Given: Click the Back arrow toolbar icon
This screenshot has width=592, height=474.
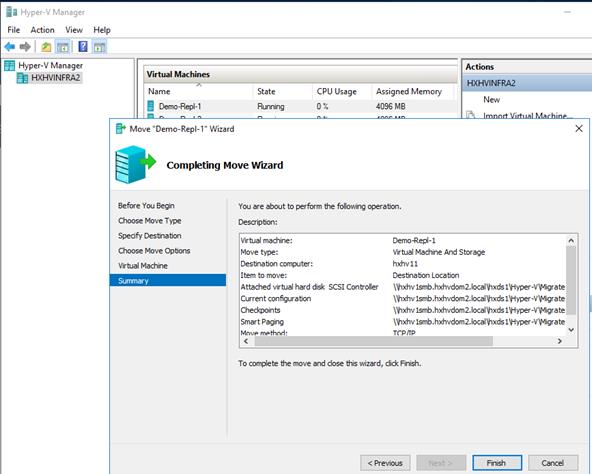Looking at the screenshot, I should (10, 47).
